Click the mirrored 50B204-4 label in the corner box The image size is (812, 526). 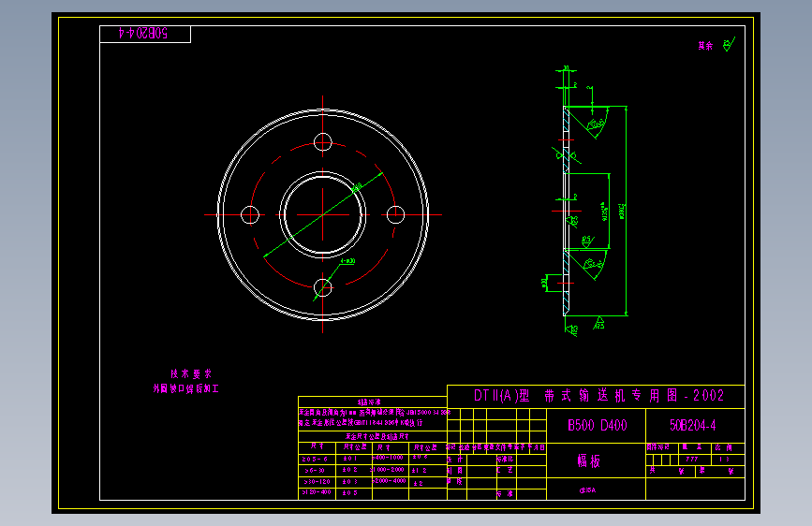[143, 34]
